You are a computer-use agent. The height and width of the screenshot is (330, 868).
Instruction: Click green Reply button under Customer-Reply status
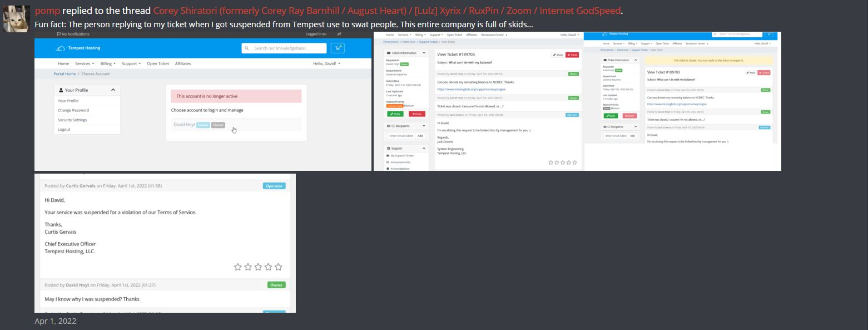tap(395, 114)
